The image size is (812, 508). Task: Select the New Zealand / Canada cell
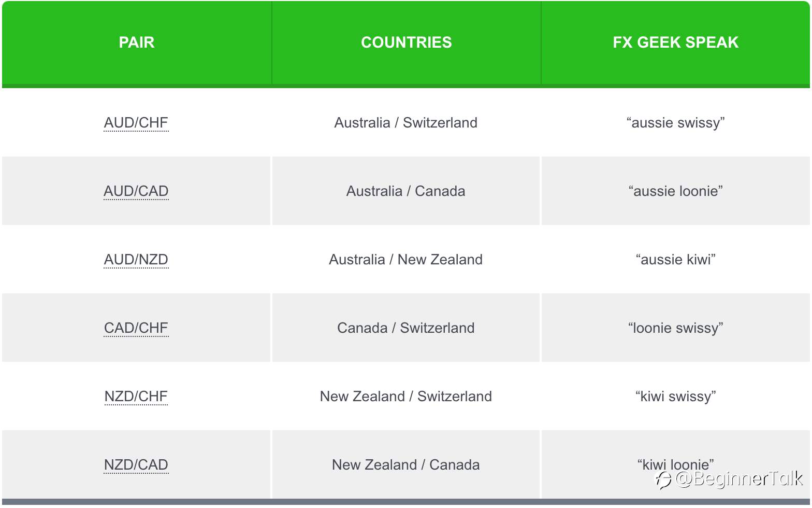[x=406, y=465]
